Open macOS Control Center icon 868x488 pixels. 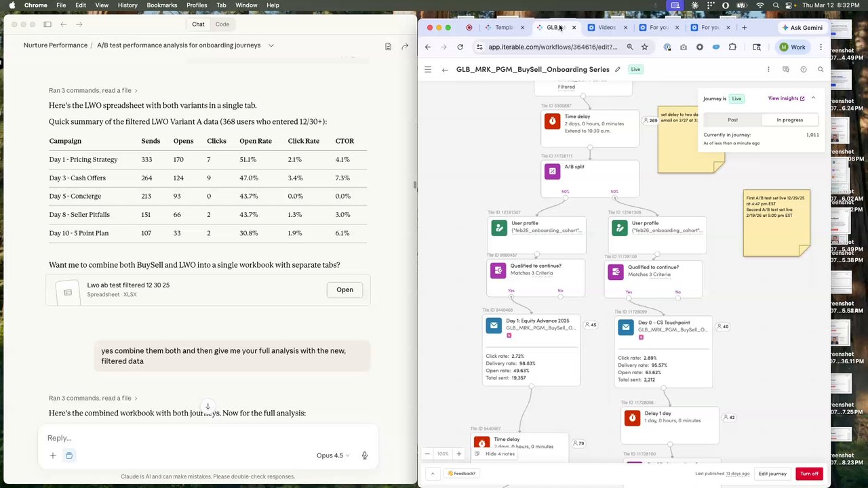[790, 5]
